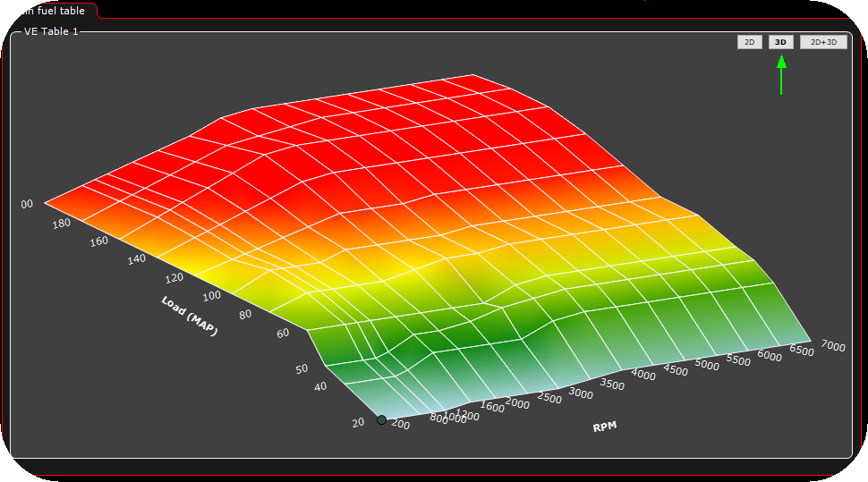Select the round cell marker at graph origin

pos(382,419)
